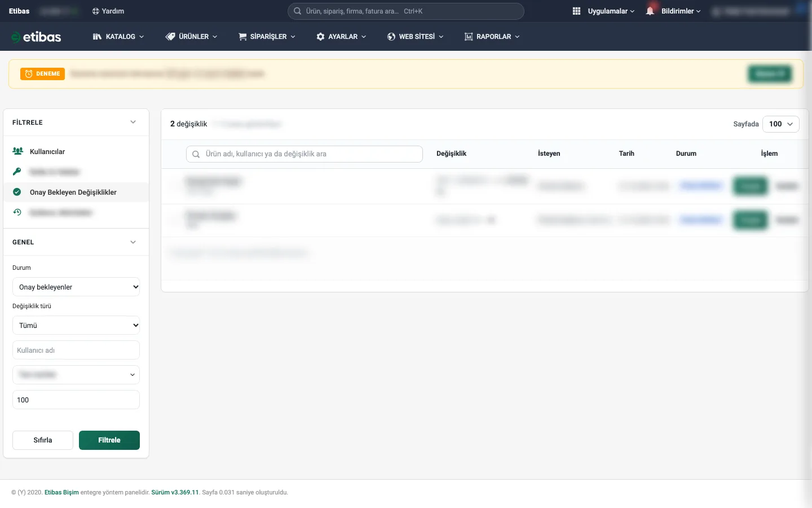Click the orders cart icon

[243, 37]
